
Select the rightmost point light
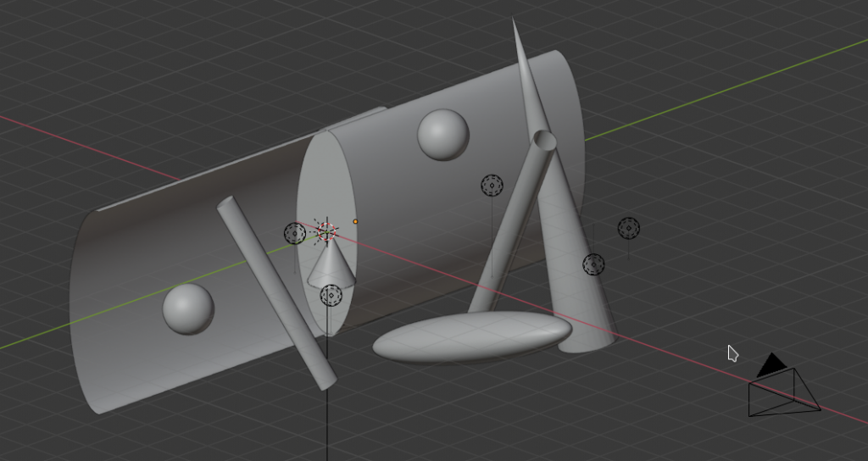point(628,228)
